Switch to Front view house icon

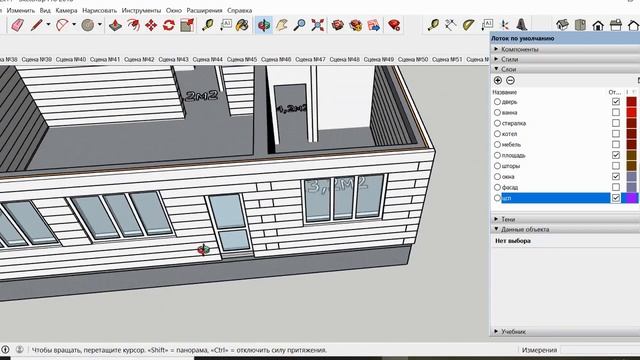click(x=598, y=25)
